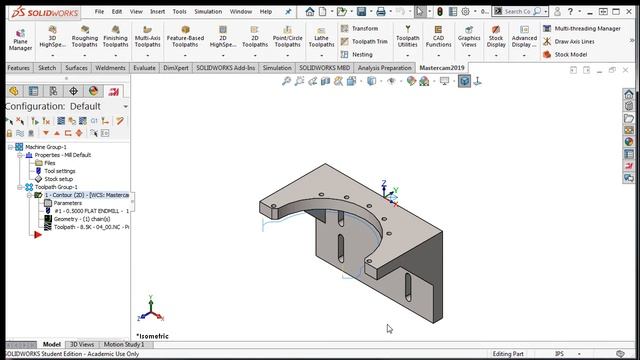Click the Print icon
The image size is (640, 360).
click(x=381, y=11)
